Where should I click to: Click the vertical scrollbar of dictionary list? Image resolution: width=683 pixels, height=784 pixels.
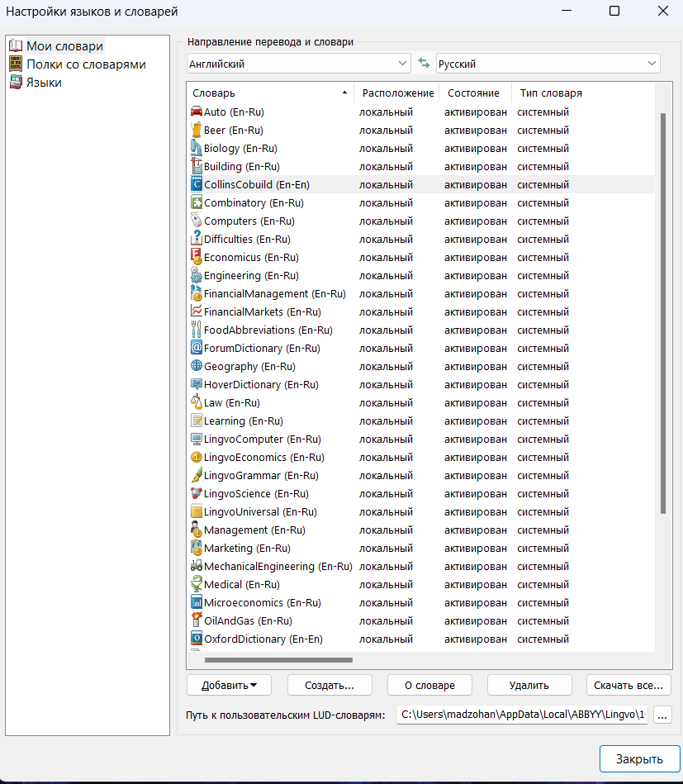663,313
